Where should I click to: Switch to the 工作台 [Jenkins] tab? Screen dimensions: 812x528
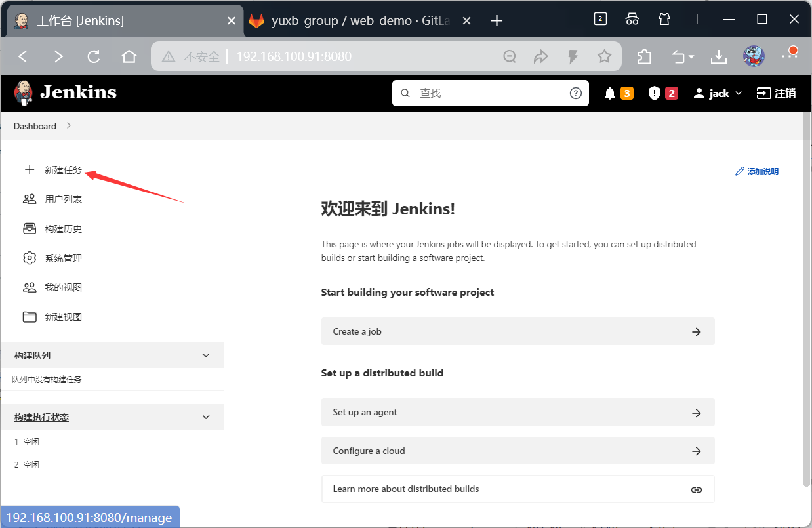[x=125, y=21]
